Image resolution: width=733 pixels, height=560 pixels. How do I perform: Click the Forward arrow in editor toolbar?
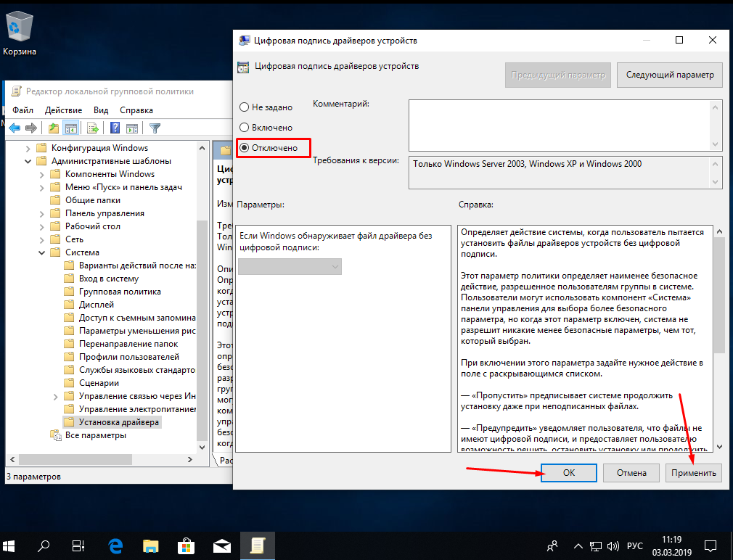[x=31, y=128]
